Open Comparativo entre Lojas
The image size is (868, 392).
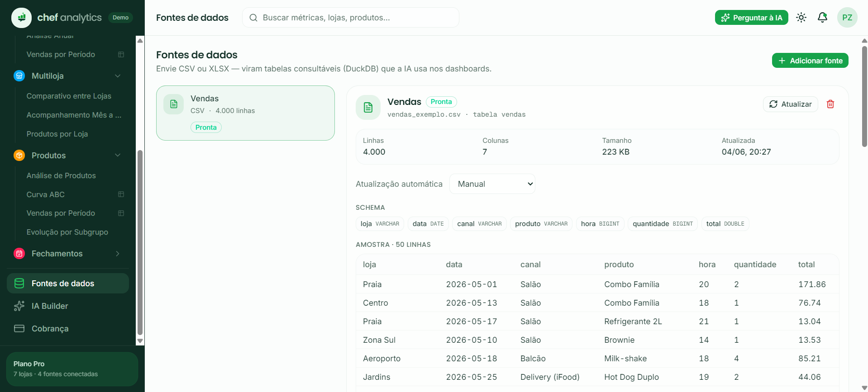(69, 96)
